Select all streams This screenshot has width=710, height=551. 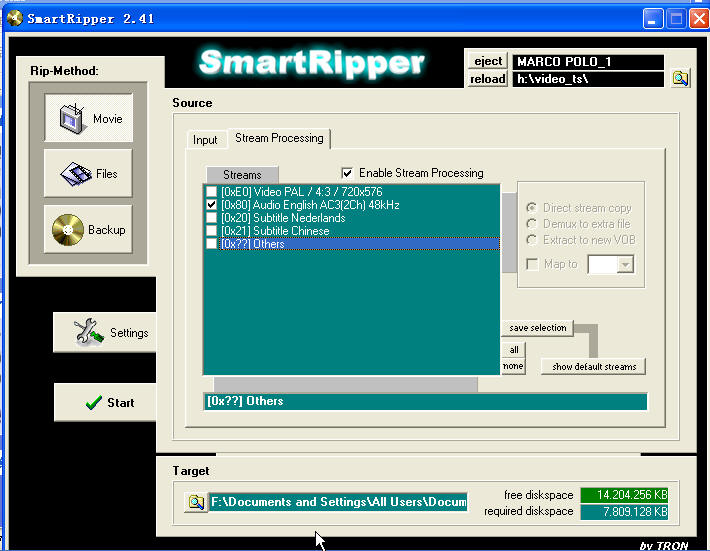point(513,350)
